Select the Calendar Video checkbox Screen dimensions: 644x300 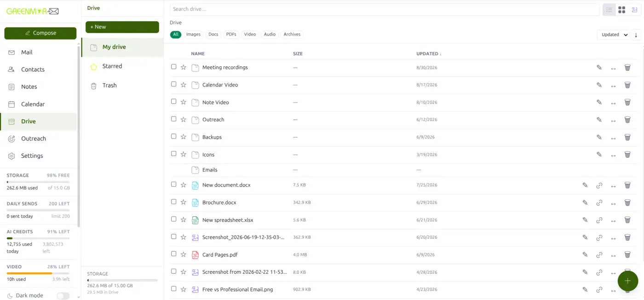coord(173,84)
